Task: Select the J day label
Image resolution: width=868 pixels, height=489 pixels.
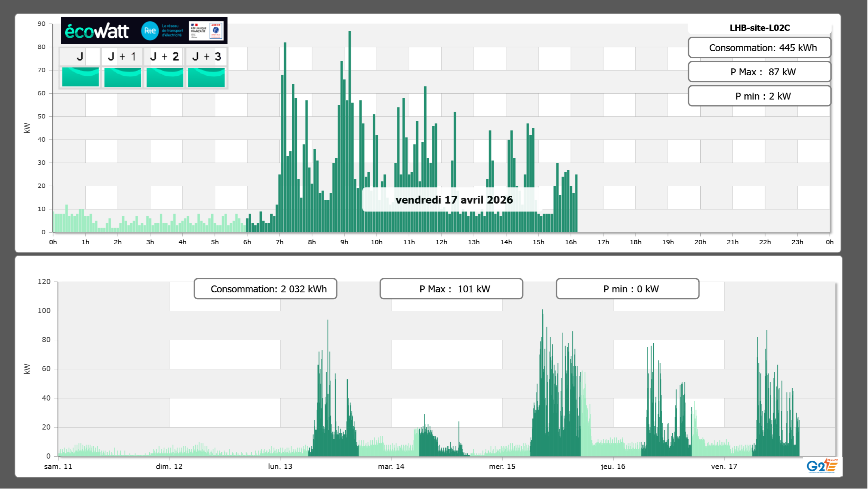Action: [x=80, y=56]
